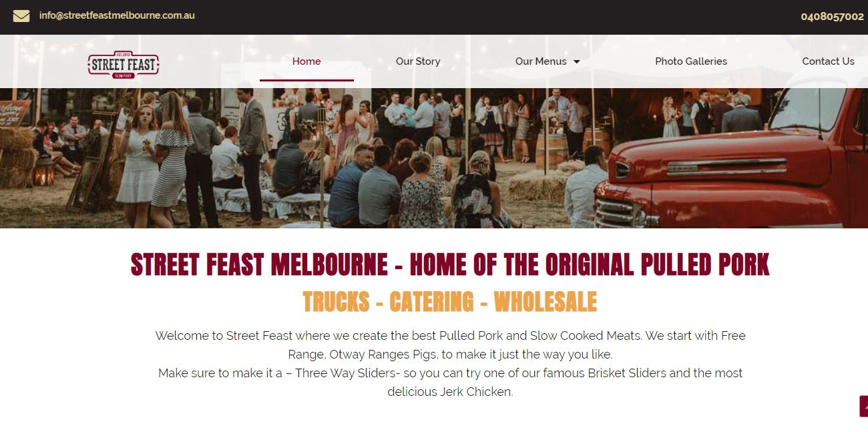Click the Street Feast Melbourne main heading
The image size is (868, 432).
[450, 265]
